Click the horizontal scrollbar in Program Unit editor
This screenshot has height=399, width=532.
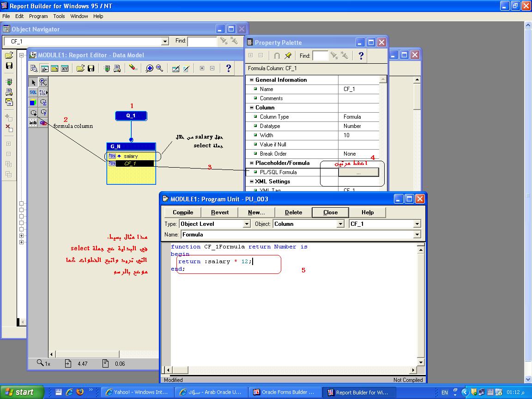pyautogui.click(x=291, y=370)
